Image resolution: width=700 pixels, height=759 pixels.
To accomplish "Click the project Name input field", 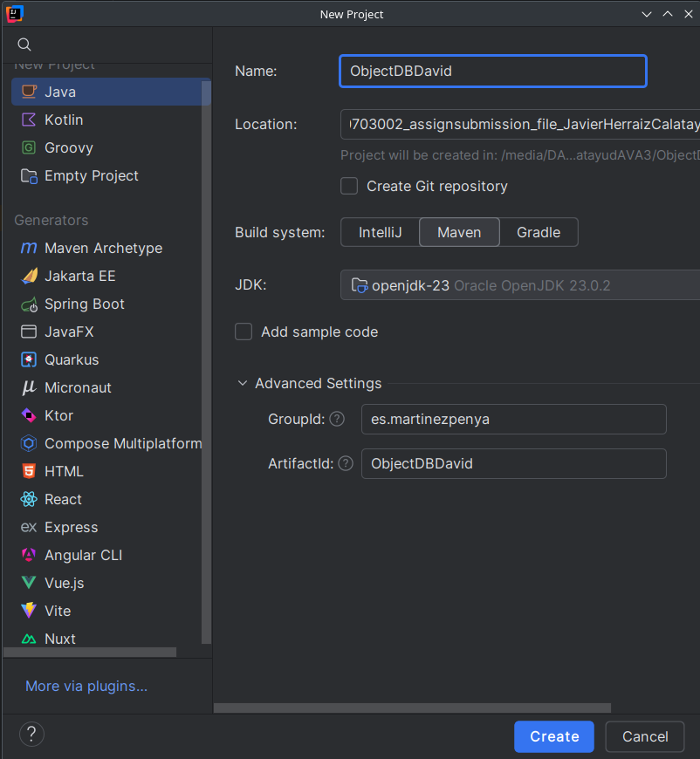I will (492, 71).
